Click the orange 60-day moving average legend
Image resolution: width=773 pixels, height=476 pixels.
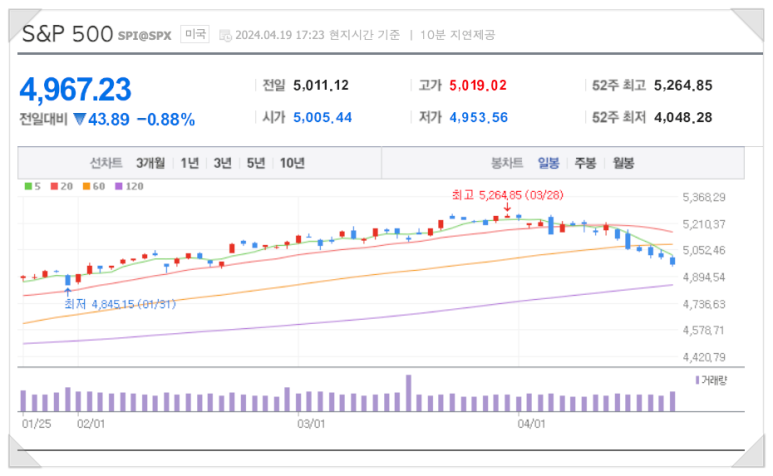click(94, 186)
